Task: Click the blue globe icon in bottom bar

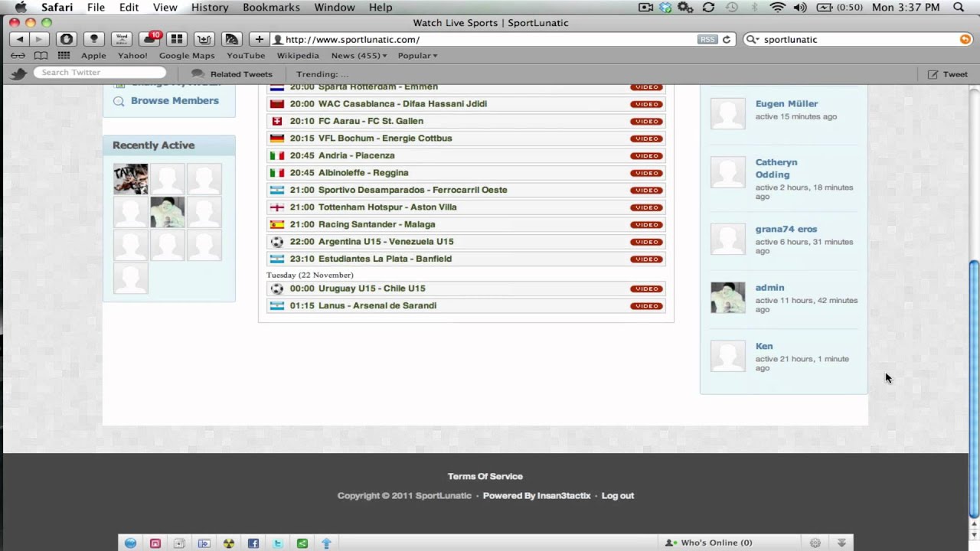Action: pyautogui.click(x=130, y=543)
